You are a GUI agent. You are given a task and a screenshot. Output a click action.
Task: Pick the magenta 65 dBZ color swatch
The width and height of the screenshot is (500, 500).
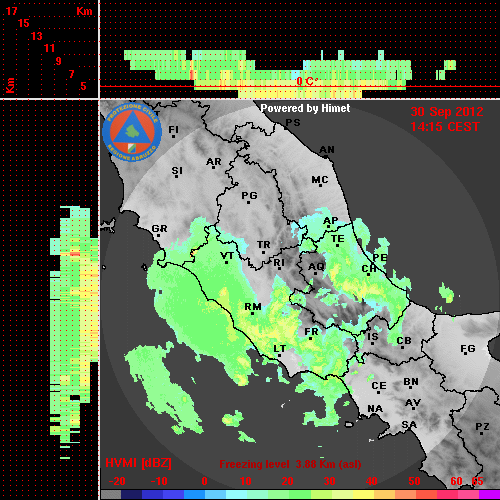(x=489, y=494)
